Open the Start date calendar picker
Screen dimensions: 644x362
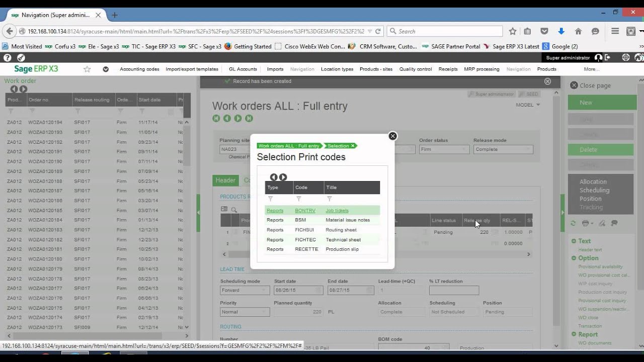[x=317, y=290]
